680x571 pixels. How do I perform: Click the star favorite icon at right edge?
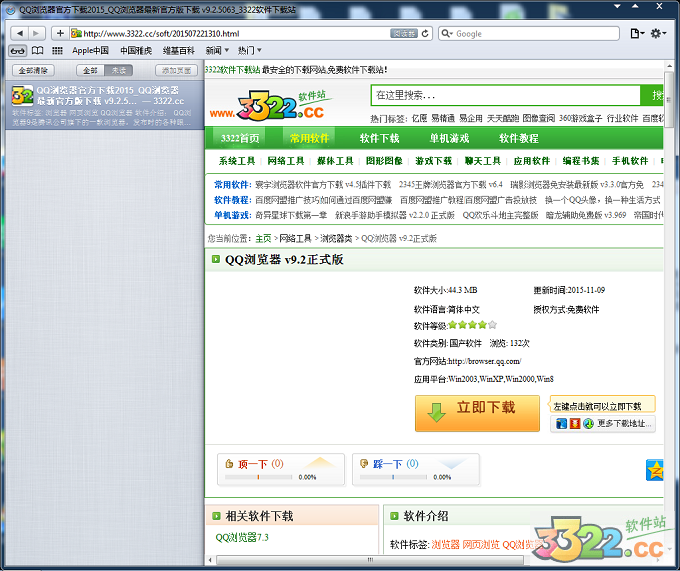(655, 470)
